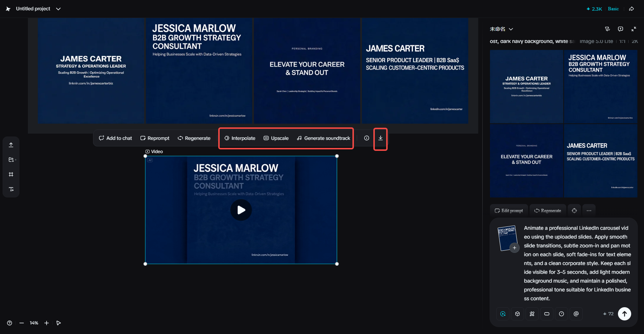Open the model cube selector icon
The height and width of the screenshot is (334, 644).
tap(517, 314)
